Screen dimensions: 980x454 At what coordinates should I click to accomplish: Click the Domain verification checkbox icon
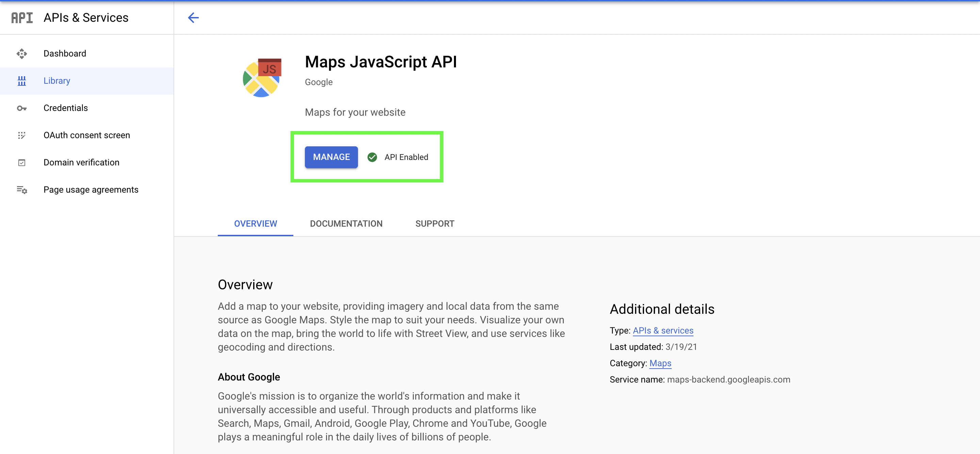click(x=22, y=162)
